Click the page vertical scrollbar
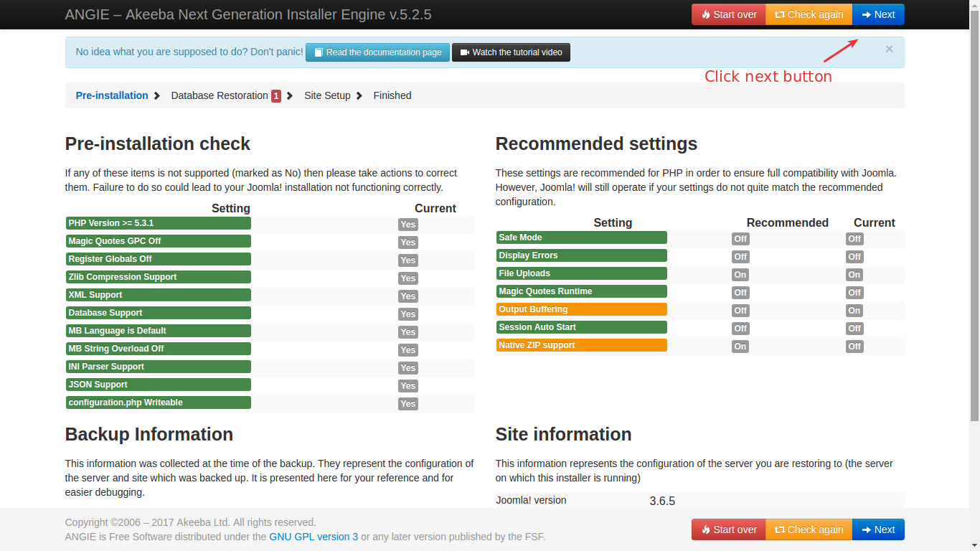The image size is (980, 551). click(974, 215)
